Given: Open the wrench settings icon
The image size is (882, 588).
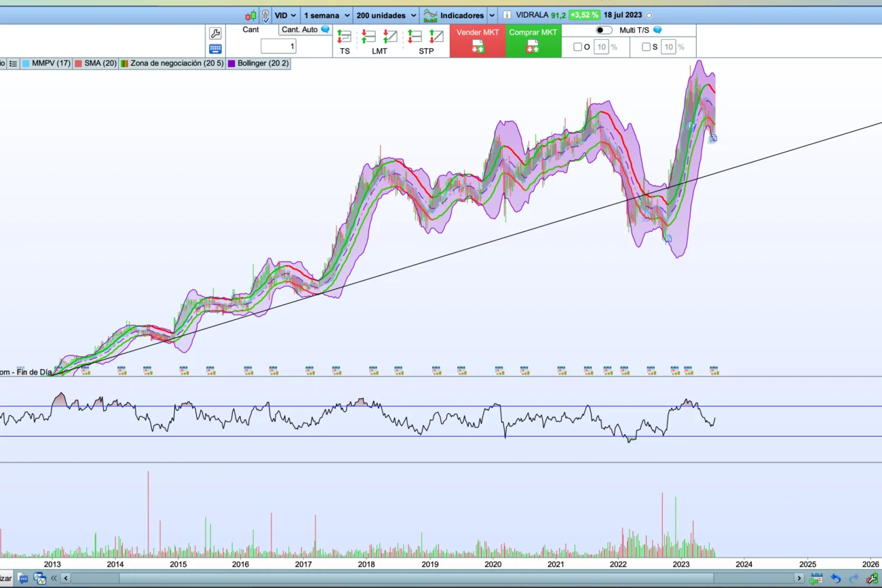Looking at the screenshot, I should pos(215,34).
